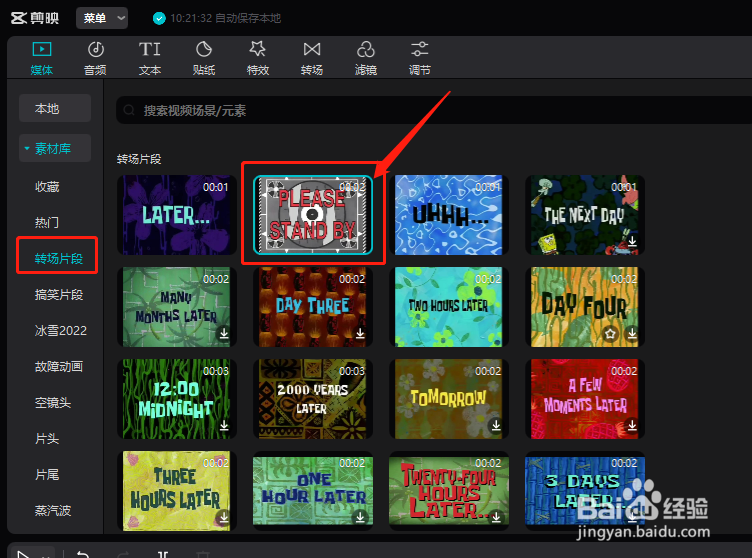Click the search magnifier icon
The image size is (752, 558).
click(129, 111)
